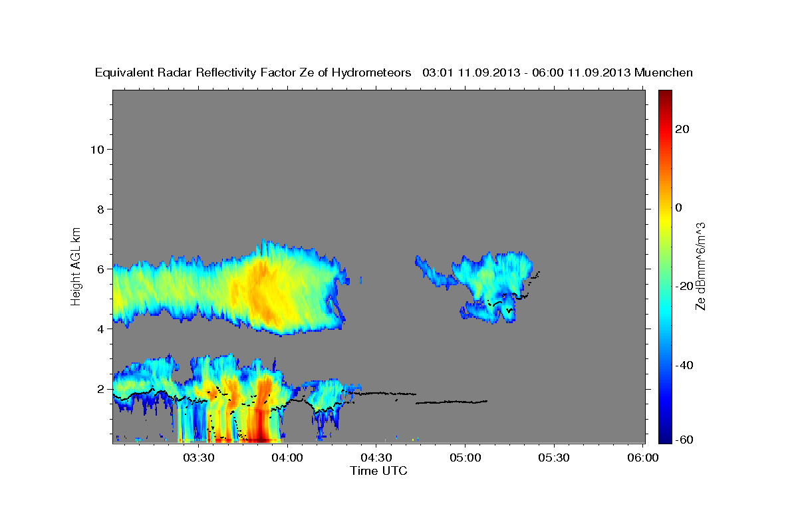The width and height of the screenshot is (798, 532).
Task: Click the '04:00' time tick label
Action: click(x=287, y=458)
